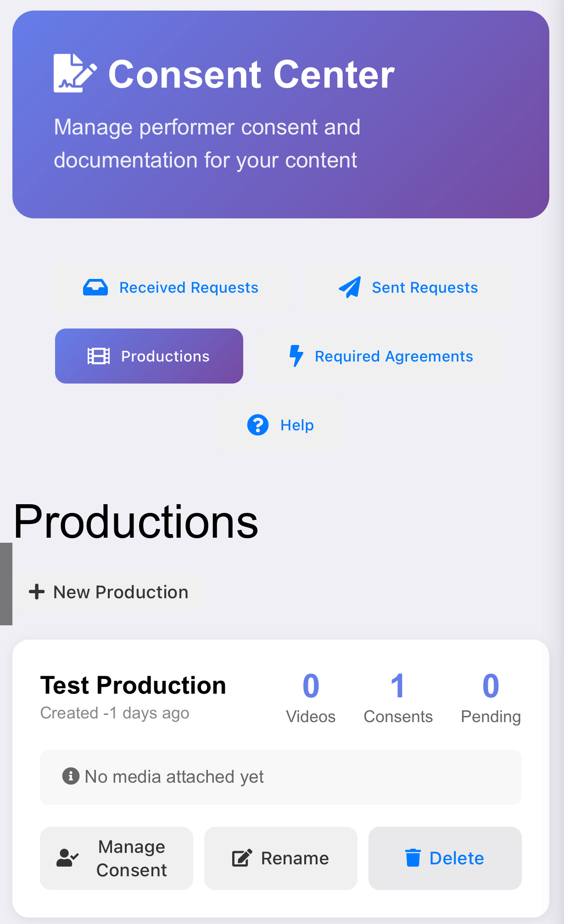The height and width of the screenshot is (924, 564).
Task: Create a New Production
Action: click(109, 592)
